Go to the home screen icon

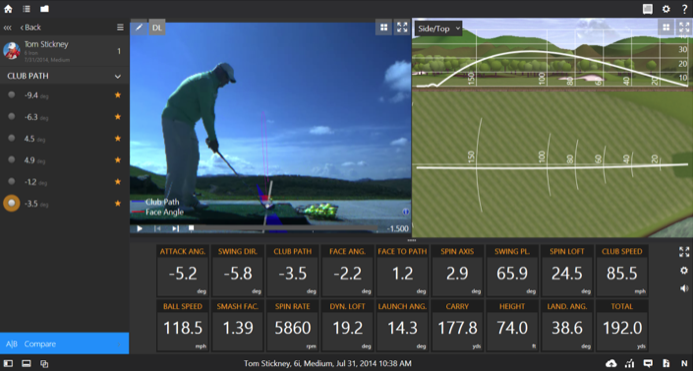[8, 9]
